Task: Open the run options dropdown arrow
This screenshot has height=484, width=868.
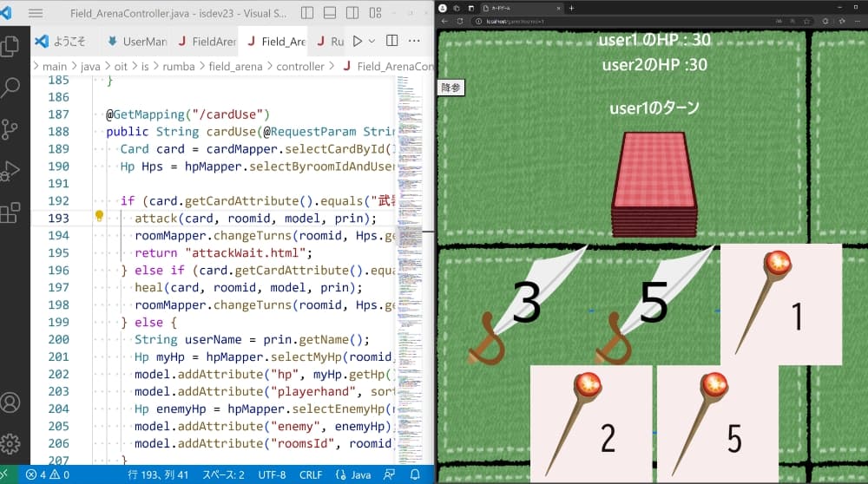Action: tap(372, 41)
